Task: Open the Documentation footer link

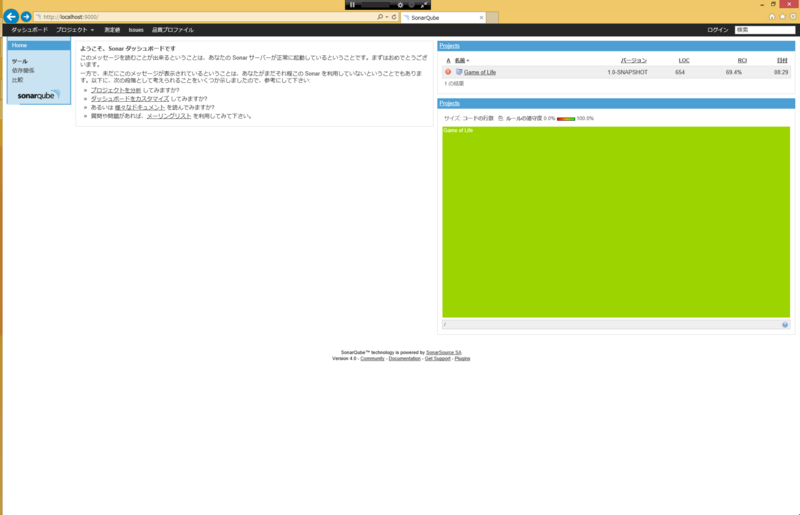Action: pyautogui.click(x=405, y=358)
